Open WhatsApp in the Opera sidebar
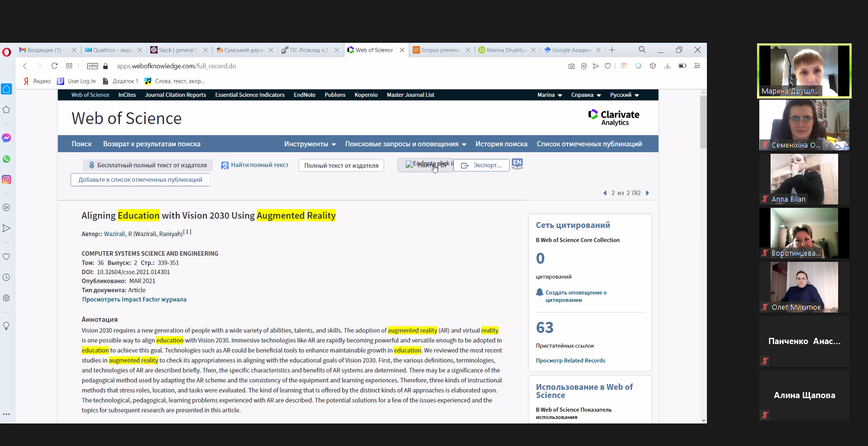This screenshot has height=446, width=868. tap(6, 159)
